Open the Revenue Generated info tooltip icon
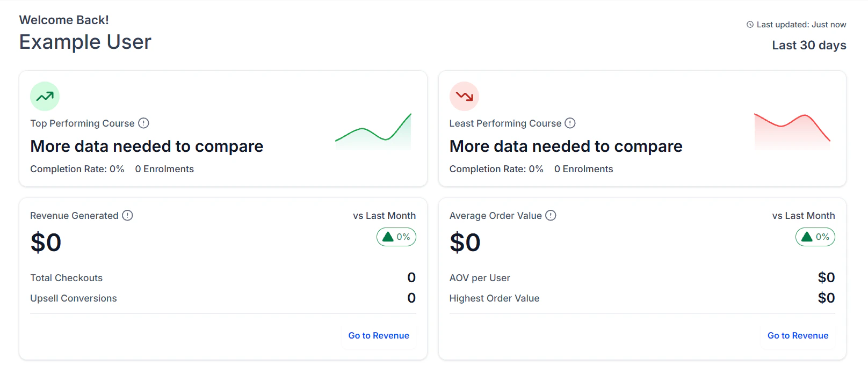The image size is (868, 367). 127,215
